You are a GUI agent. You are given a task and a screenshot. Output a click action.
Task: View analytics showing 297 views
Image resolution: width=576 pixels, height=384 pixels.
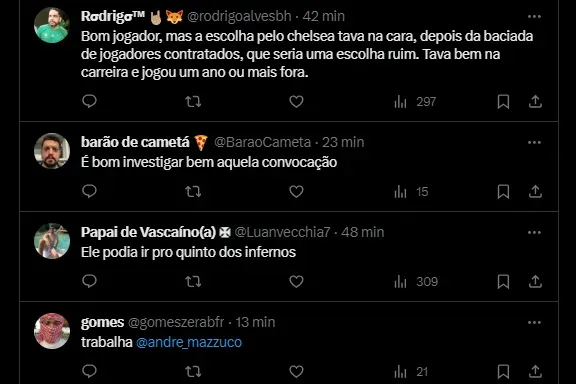415,102
